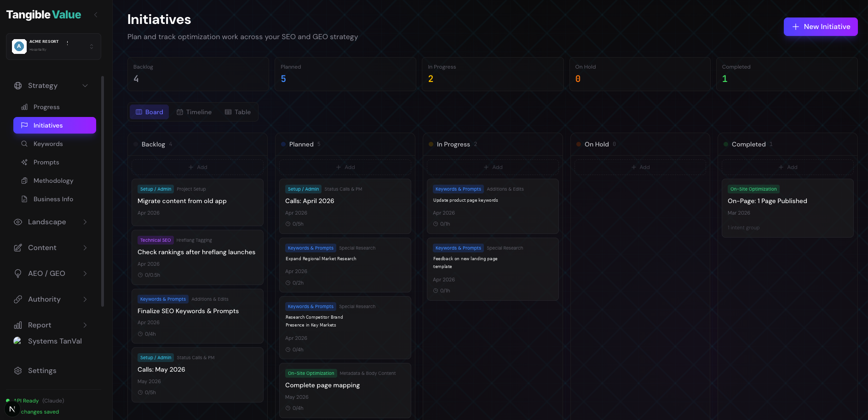The height and width of the screenshot is (420, 868).
Task: Add a card to the Planned column
Action: point(345,167)
